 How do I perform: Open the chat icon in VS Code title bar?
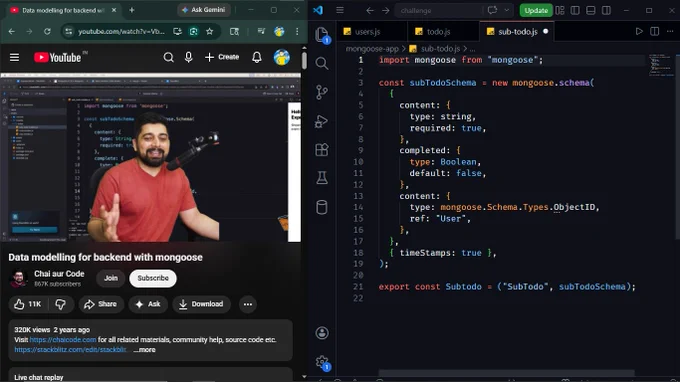click(x=492, y=10)
